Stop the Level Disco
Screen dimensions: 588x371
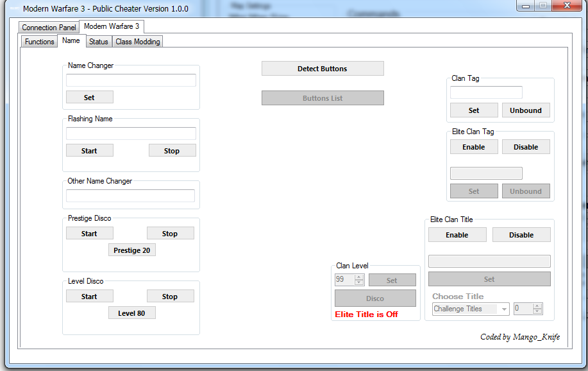[x=170, y=297]
